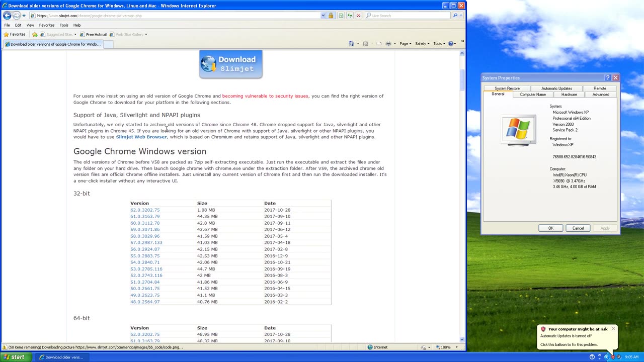Download 64-bit Chrome version 62.0.3202.75
Viewport: 644px width, 362px height.
[x=145, y=334]
